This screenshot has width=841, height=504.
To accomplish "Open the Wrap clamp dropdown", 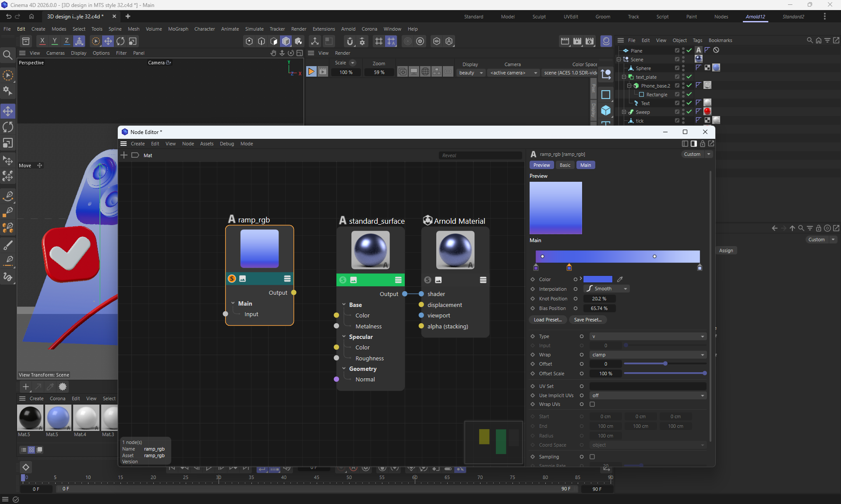I will (x=647, y=355).
